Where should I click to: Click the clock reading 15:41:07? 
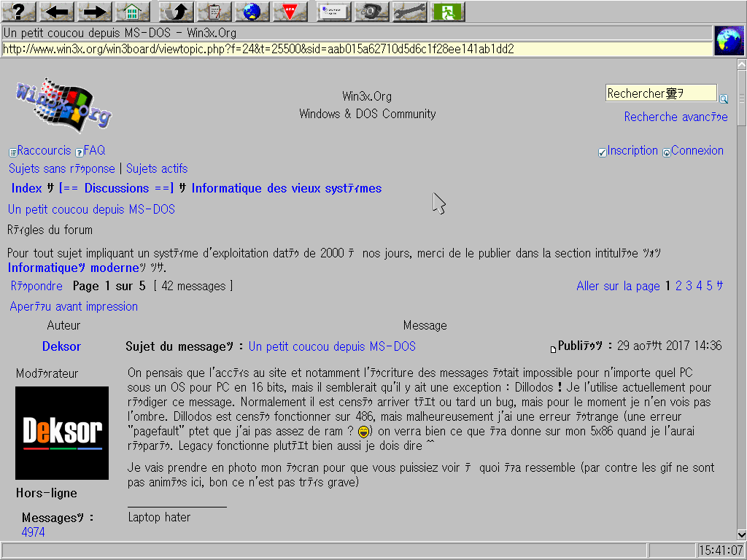click(721, 551)
